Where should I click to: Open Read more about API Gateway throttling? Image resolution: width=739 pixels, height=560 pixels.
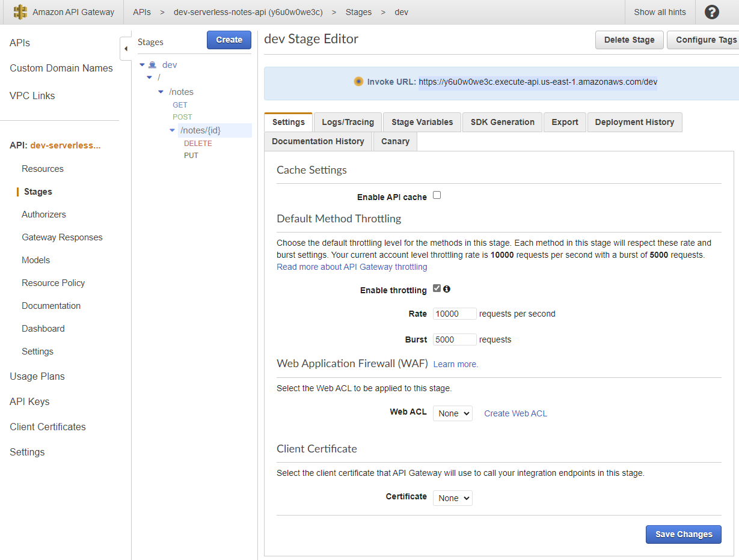(x=352, y=267)
